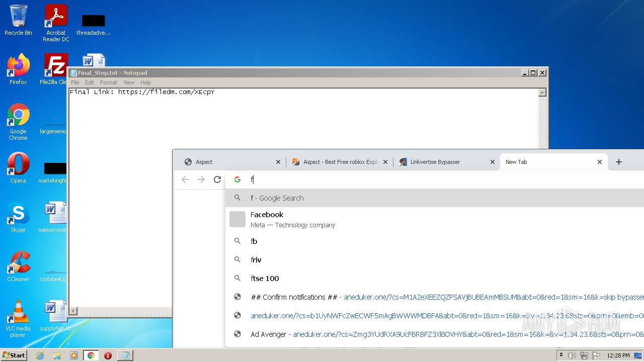
Task: Select the Opera taskbar button
Action: pos(108,355)
